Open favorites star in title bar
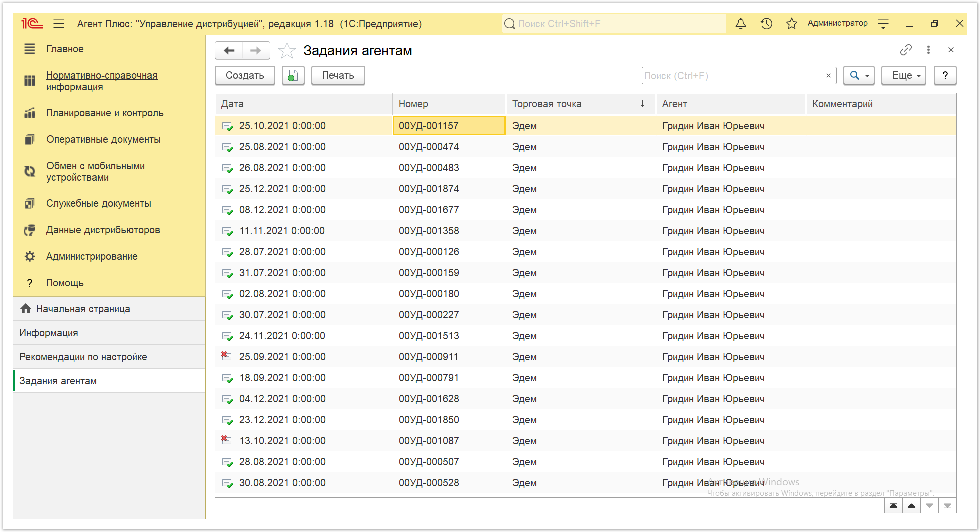Image resolution: width=980 pixels, height=532 pixels. [x=791, y=23]
